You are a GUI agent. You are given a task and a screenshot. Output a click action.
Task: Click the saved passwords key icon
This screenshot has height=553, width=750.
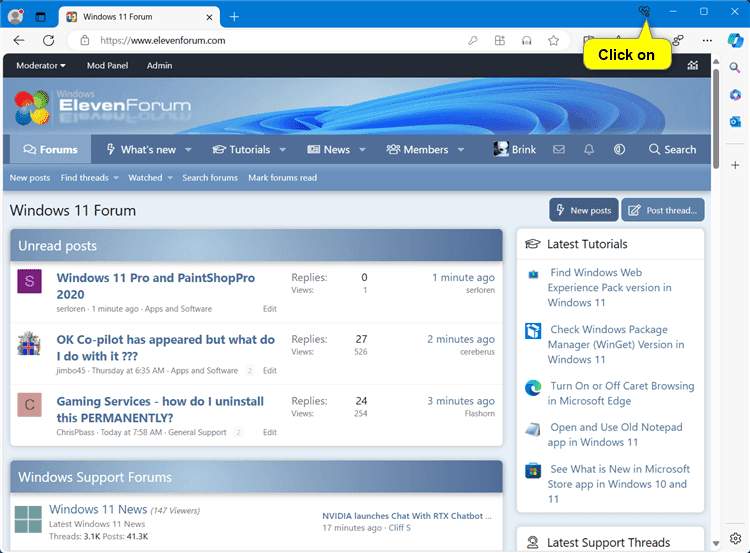473,41
